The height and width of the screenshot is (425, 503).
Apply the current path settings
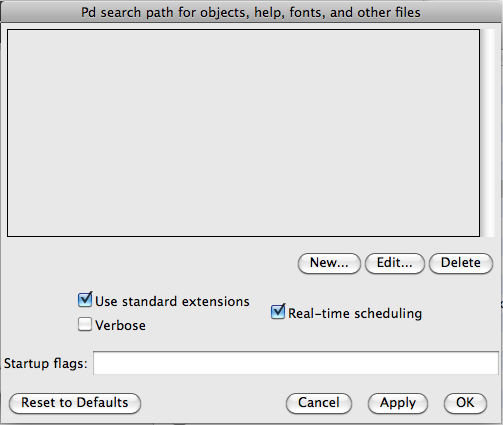point(398,403)
